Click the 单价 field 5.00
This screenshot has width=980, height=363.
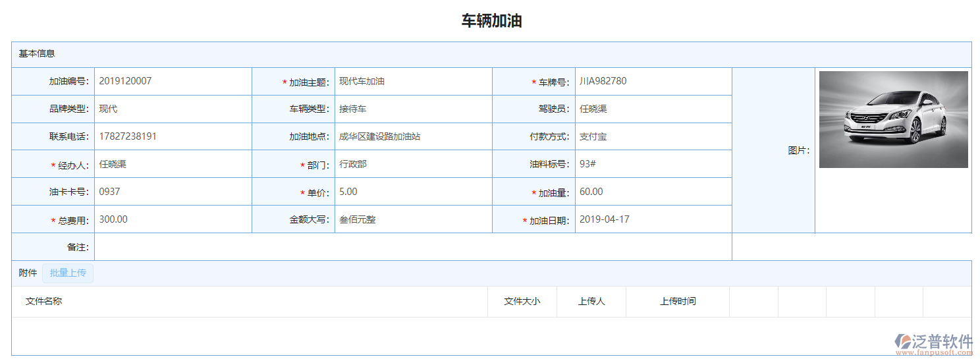[413, 192]
